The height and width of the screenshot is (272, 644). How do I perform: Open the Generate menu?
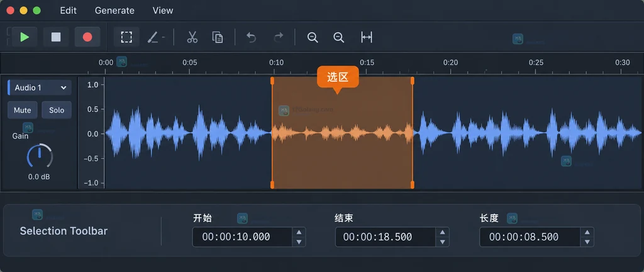(114, 11)
